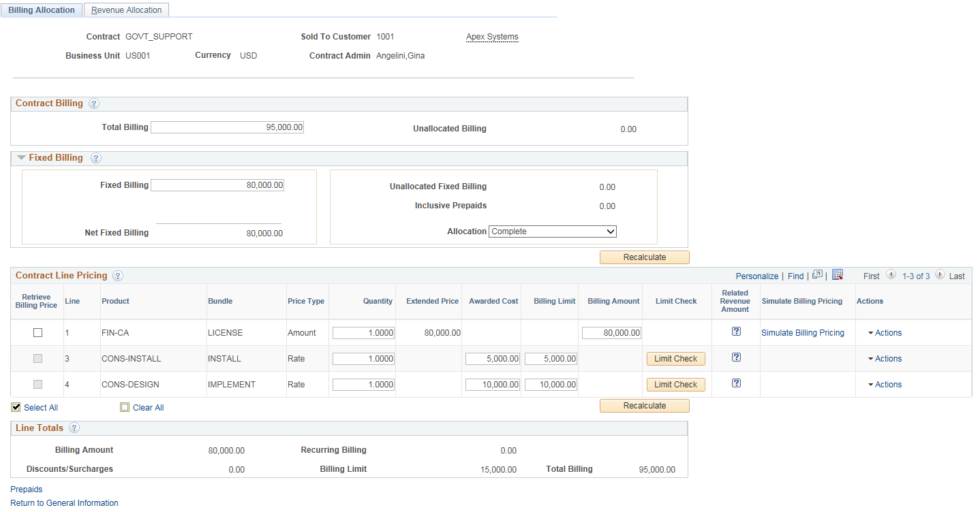
Task: Open the Fixed Billing help icon
Action: point(96,157)
